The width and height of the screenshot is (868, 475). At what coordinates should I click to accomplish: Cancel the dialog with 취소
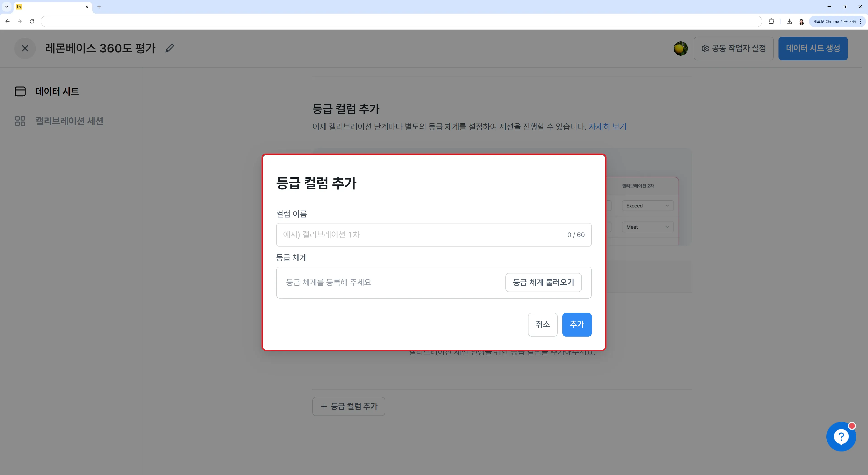click(542, 325)
